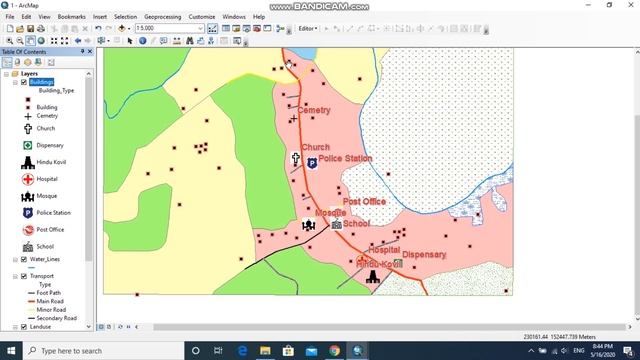Image resolution: width=640 pixels, height=360 pixels.
Task: Open File Explorer from taskbar
Action: pos(265,351)
